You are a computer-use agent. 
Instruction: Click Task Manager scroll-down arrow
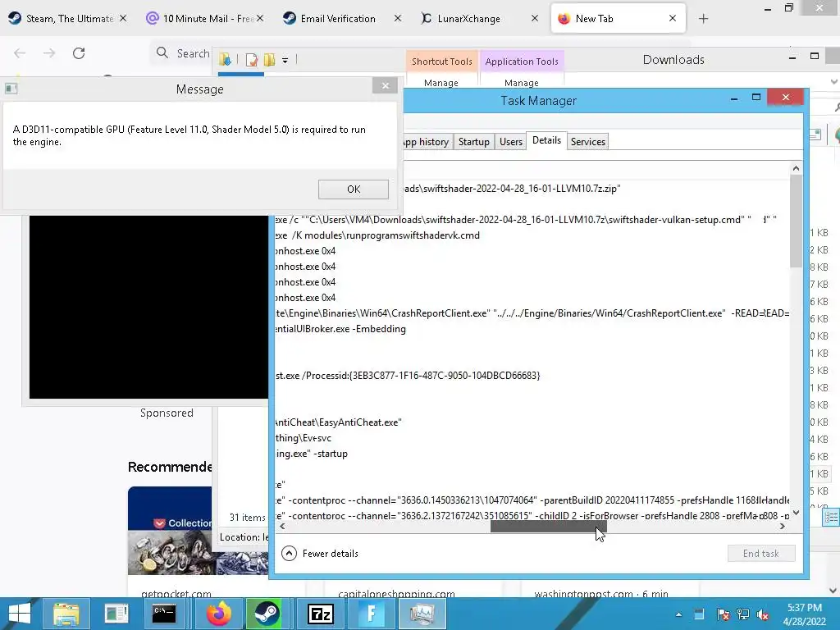(x=796, y=513)
